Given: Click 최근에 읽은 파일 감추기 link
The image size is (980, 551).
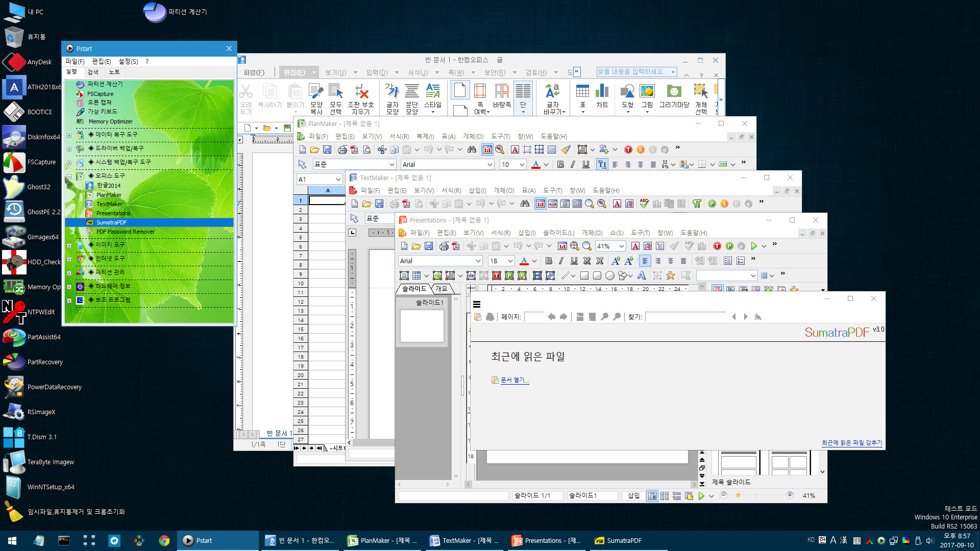Looking at the screenshot, I should click(x=852, y=443).
